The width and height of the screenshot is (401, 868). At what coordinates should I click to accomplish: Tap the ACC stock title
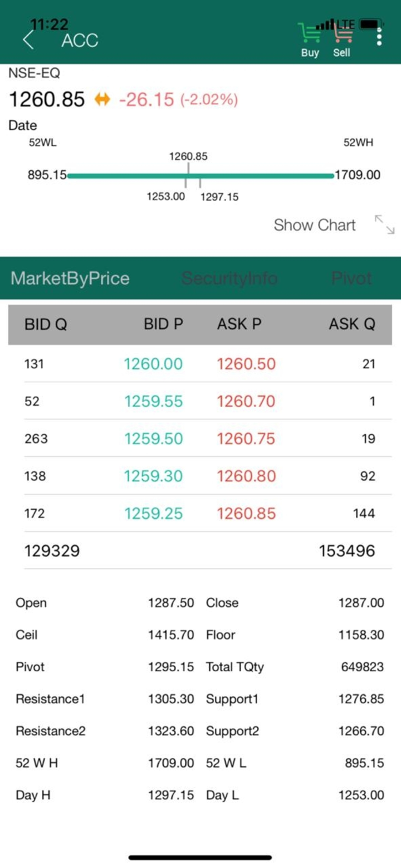[x=80, y=41]
